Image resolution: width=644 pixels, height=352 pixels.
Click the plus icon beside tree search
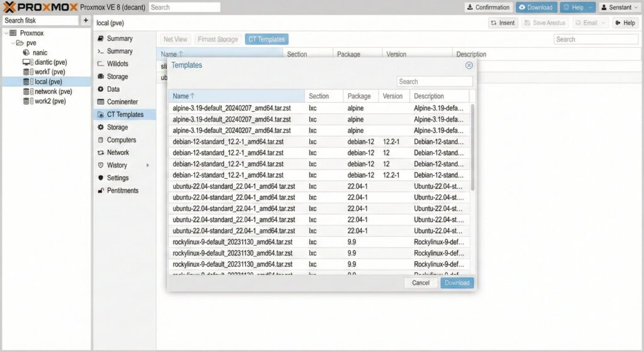[x=86, y=21]
